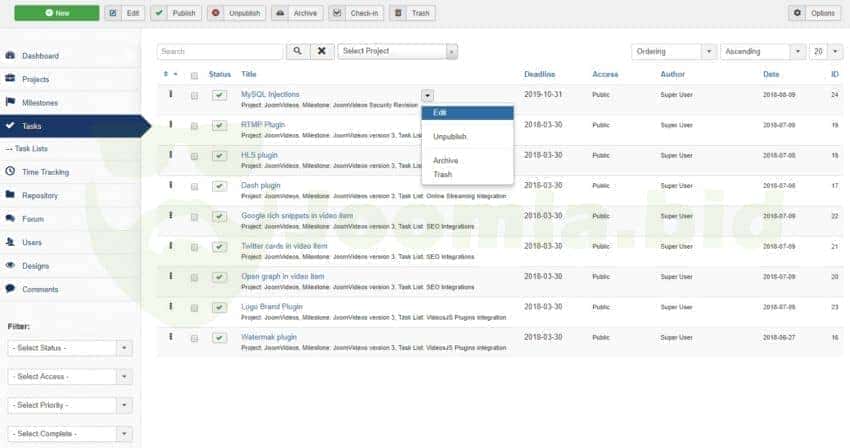Open Time Tracking in the sidebar
The width and height of the screenshot is (850, 448).
tap(45, 172)
